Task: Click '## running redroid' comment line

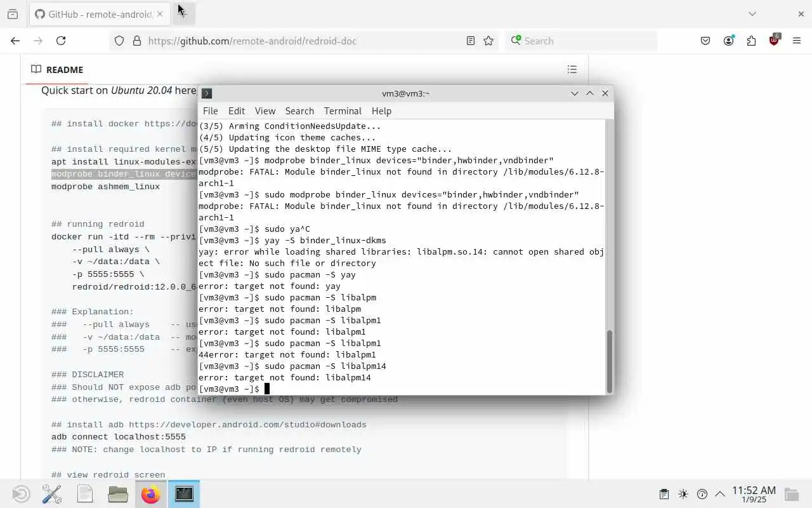Action: [98, 224]
